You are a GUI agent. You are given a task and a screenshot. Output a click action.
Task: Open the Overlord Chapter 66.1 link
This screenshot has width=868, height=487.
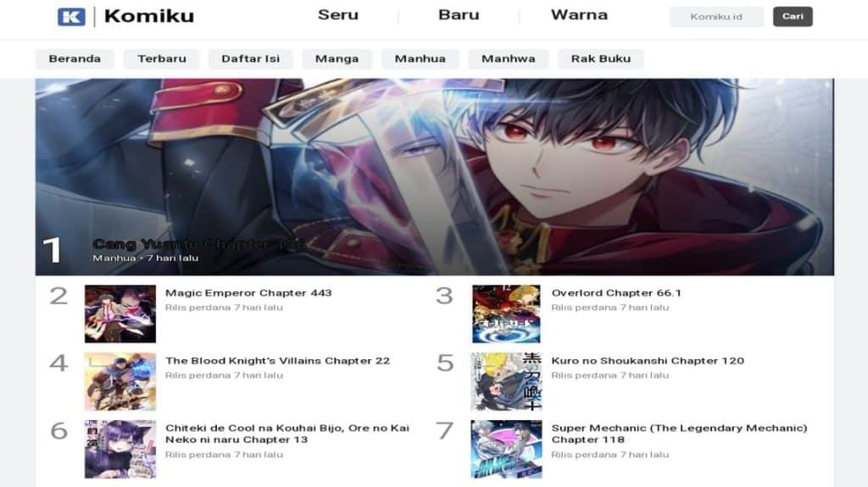[x=616, y=293]
